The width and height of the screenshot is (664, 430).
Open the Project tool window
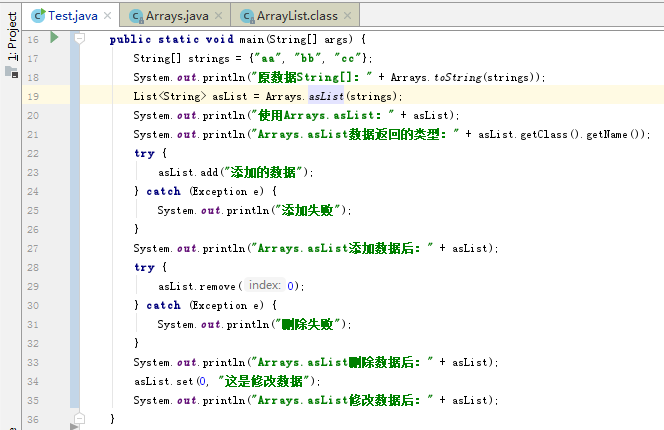tap(12, 36)
